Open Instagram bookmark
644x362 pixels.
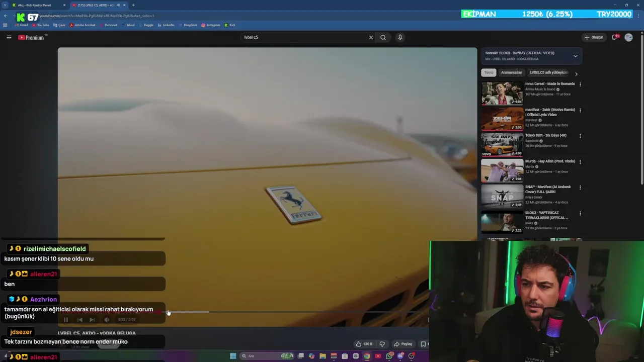coord(211,25)
